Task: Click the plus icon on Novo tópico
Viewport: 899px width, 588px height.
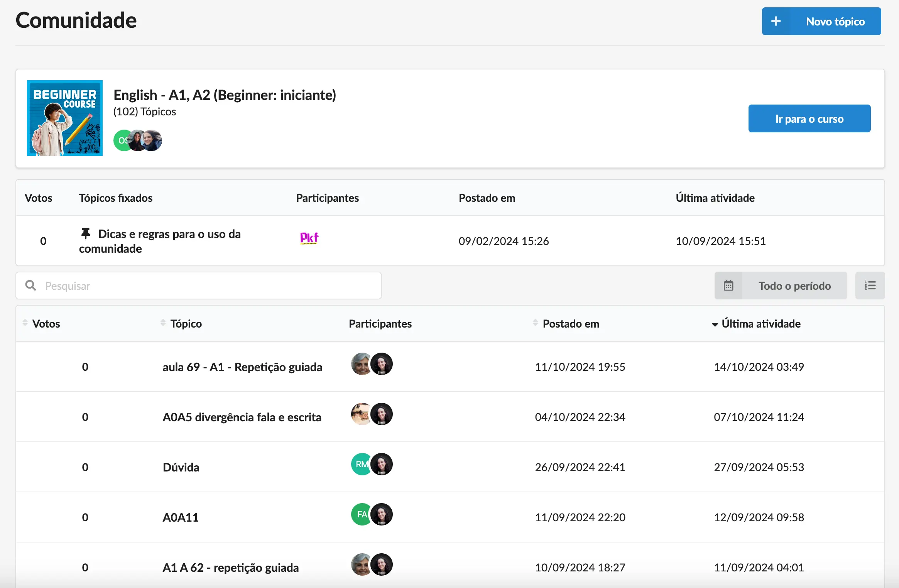Action: 776,21
